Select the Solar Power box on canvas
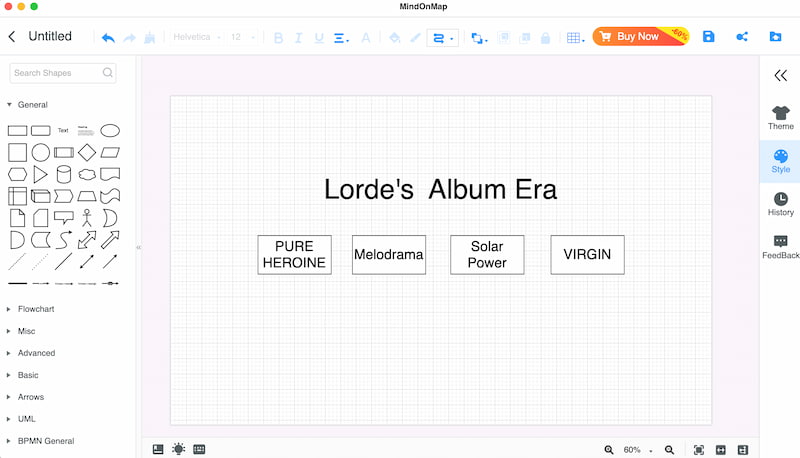800x458 pixels. pyautogui.click(x=487, y=255)
